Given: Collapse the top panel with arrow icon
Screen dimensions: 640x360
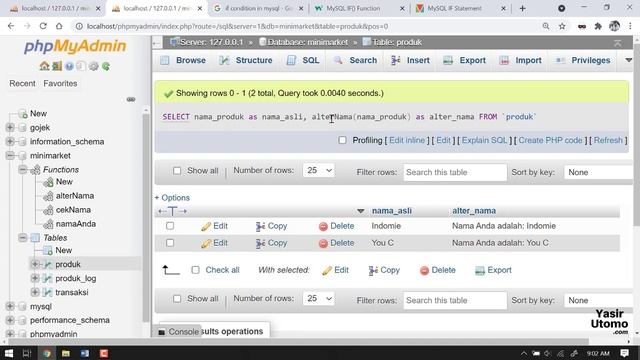Looking at the screenshot, I should pyautogui.click(x=618, y=42).
